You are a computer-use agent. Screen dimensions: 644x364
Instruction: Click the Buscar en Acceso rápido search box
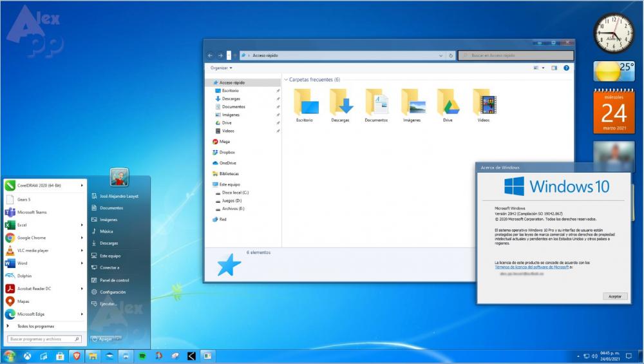pos(516,55)
